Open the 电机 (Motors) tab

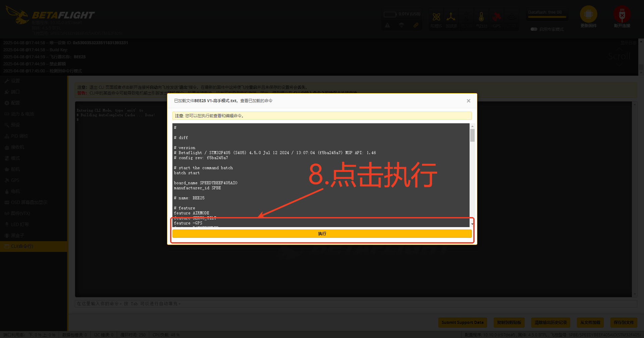(x=34, y=191)
